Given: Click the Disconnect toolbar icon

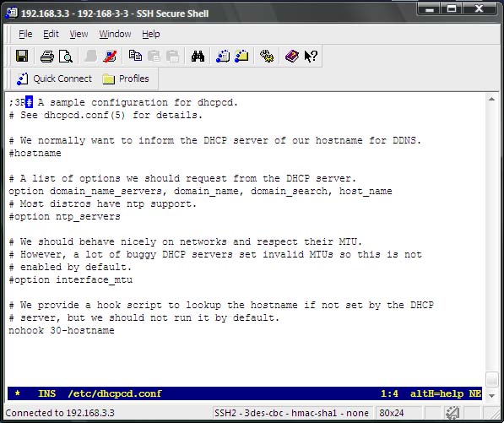Looking at the screenshot, I should point(110,57).
